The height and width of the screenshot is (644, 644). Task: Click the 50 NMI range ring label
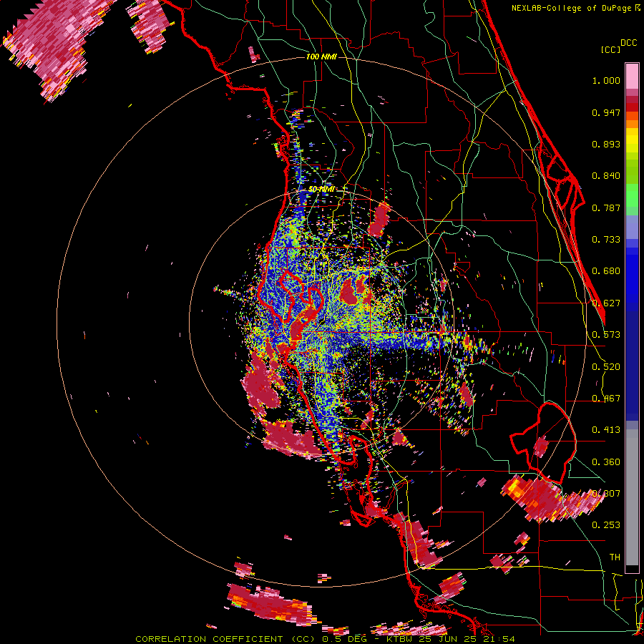(x=321, y=190)
